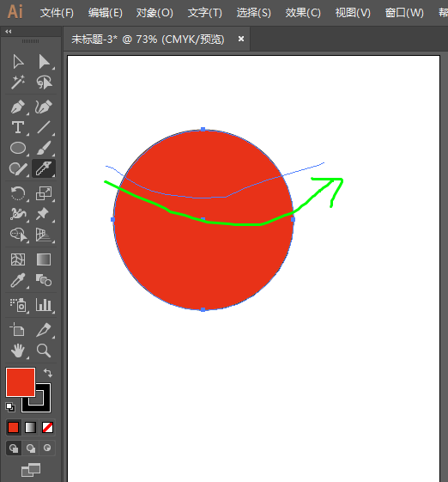The width and height of the screenshot is (448, 482).
Task: Select the Puppet Warp pin tool
Action: pyautogui.click(x=44, y=214)
